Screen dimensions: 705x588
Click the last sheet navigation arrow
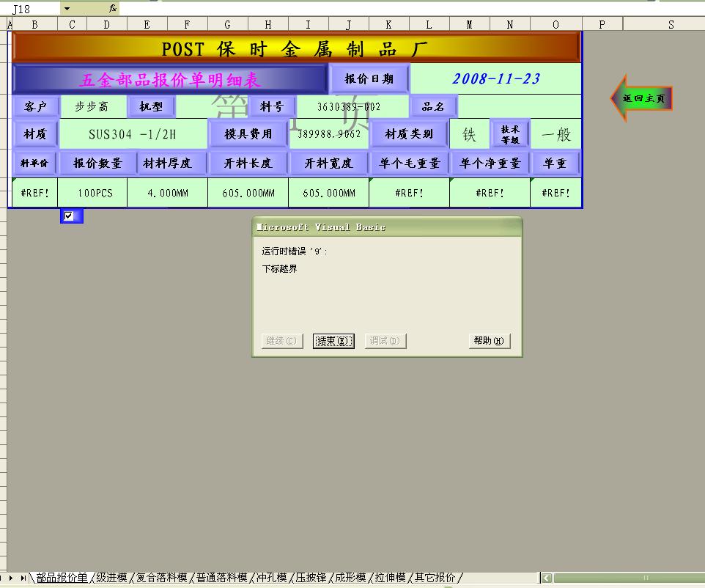pyautogui.click(x=23, y=578)
